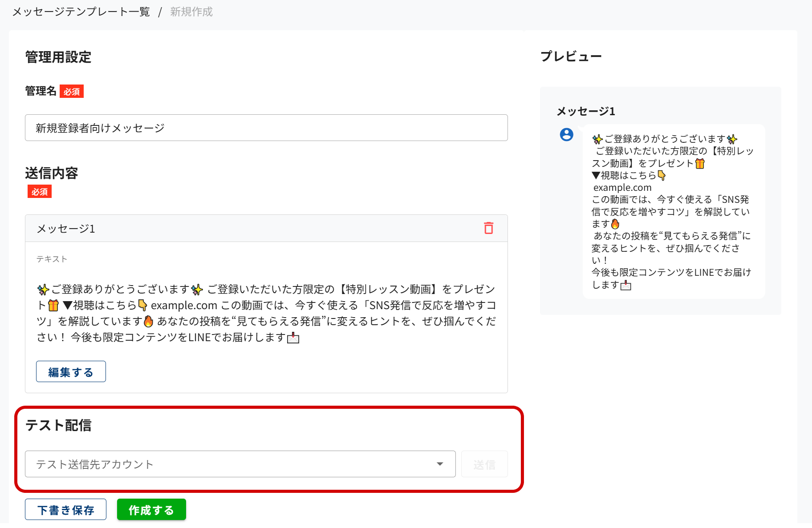Viewport: 812px width, 528px height.
Task: Click the envelope emoji in the preview bubble
Action: coord(626,285)
